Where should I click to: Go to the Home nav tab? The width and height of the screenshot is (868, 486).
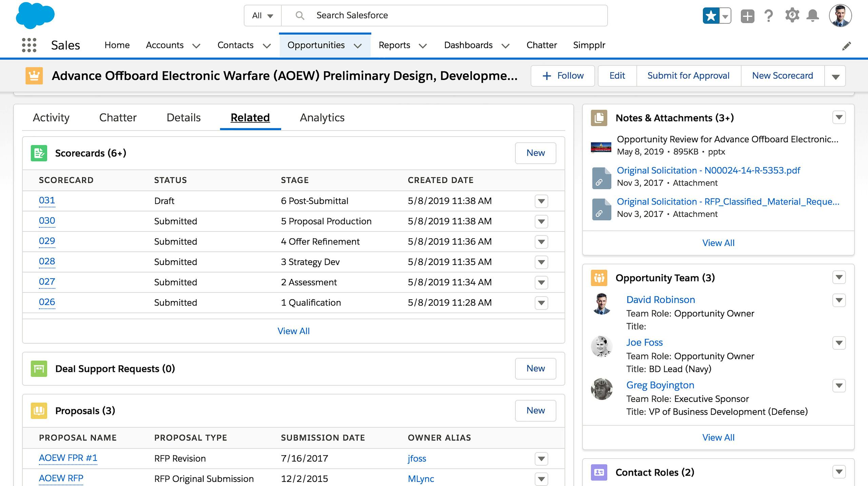pos(117,45)
